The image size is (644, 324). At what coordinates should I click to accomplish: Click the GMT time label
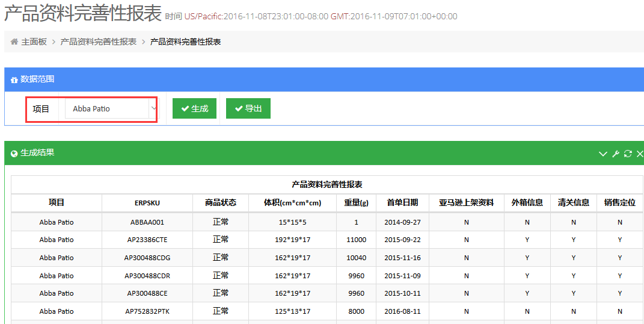[339, 16]
